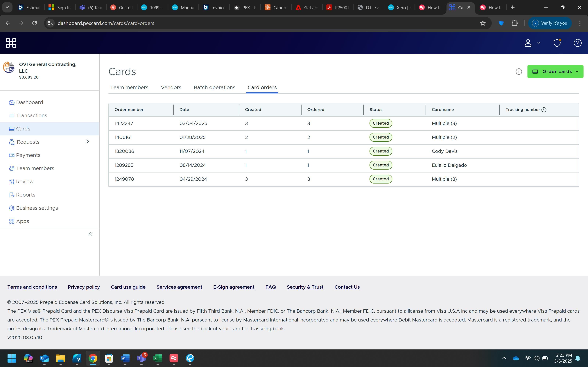
Task: Open the browser tab search dropdown
Action: click(7, 7)
